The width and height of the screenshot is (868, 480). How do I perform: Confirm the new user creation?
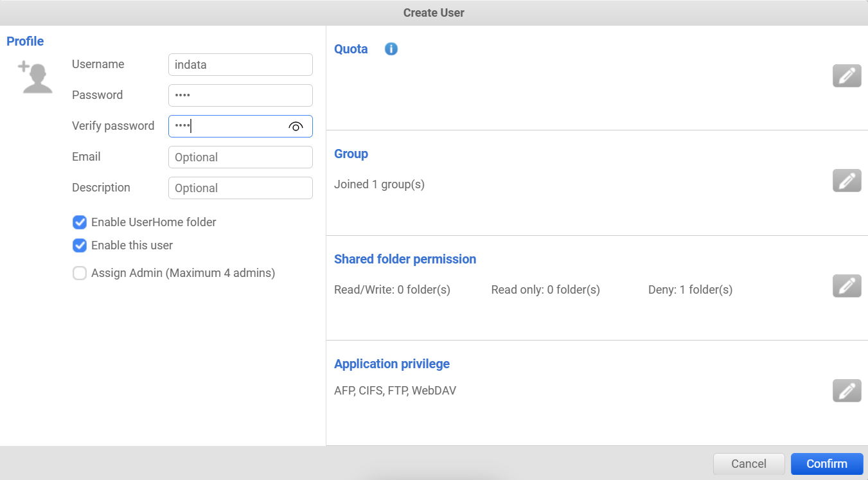pyautogui.click(x=827, y=464)
